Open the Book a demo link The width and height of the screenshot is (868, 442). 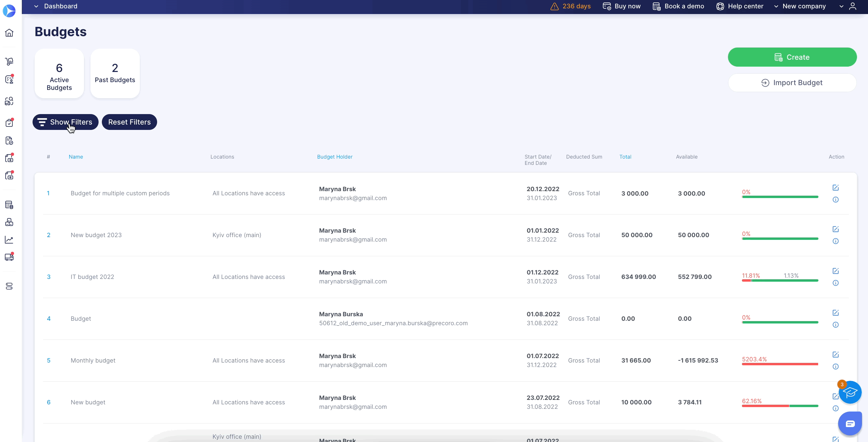coord(678,6)
